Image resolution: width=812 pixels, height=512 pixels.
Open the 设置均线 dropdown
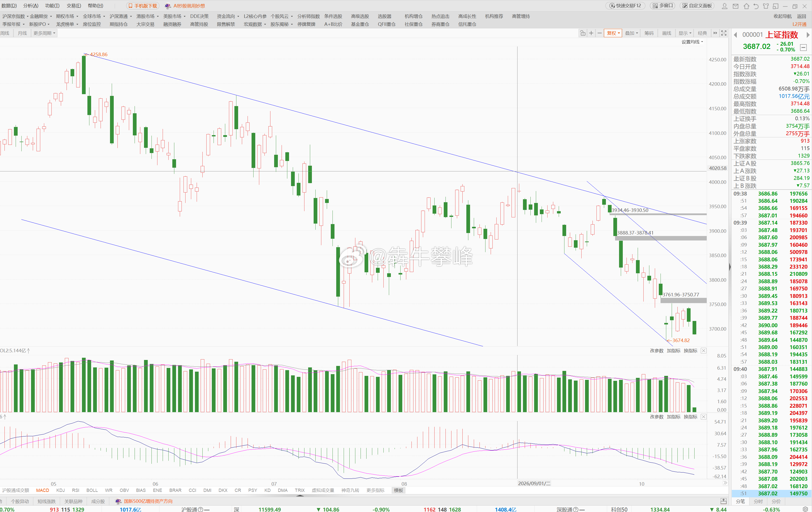(x=692, y=42)
